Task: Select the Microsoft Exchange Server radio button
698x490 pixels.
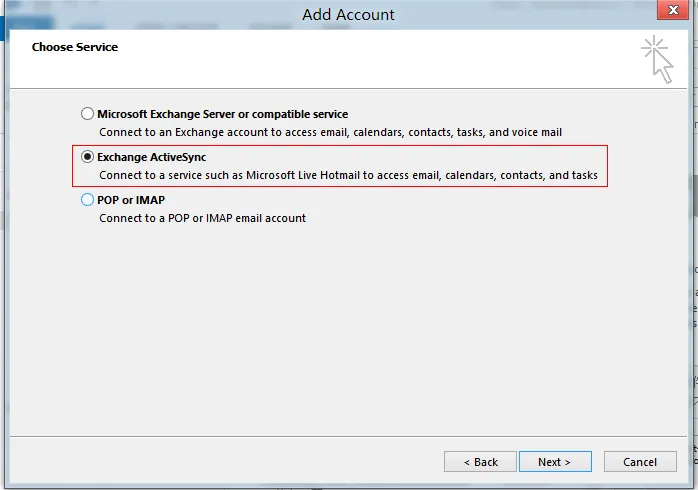Action: point(87,114)
